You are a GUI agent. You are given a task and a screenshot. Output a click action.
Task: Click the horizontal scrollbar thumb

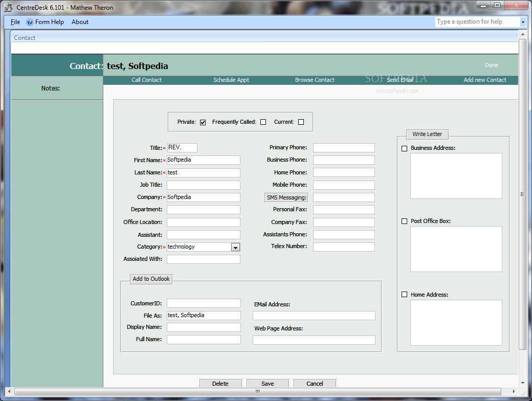[x=258, y=391]
